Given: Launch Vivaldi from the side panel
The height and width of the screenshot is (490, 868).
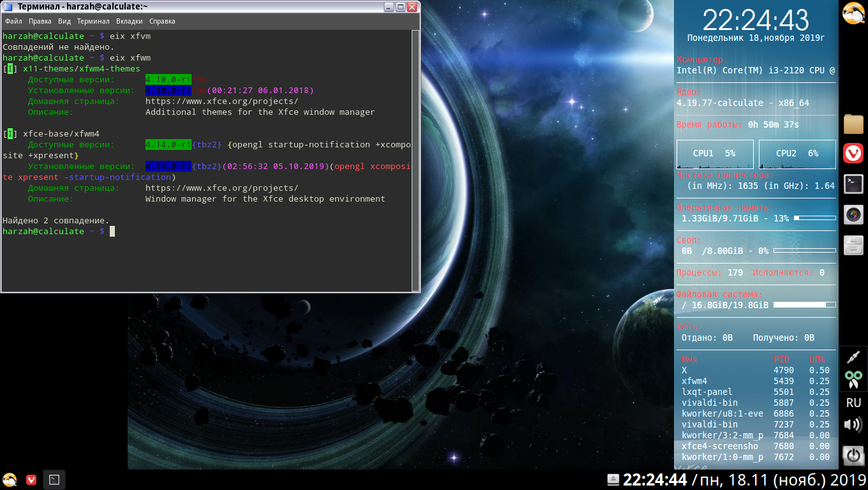Looking at the screenshot, I should 853,154.
